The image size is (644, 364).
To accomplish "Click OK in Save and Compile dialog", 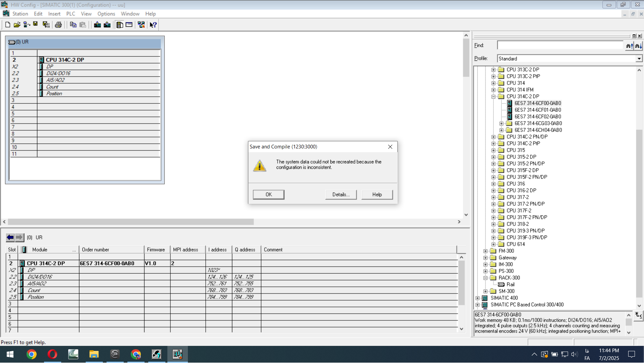I will [269, 195].
